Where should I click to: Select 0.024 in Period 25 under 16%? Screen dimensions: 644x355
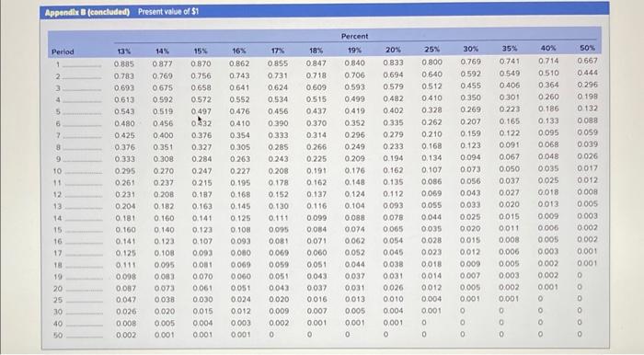[241, 300]
